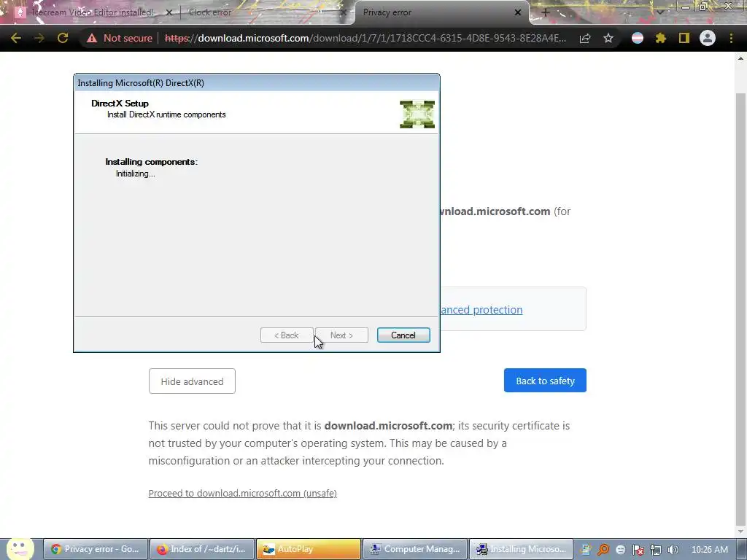Click the first coloured tray icon left of magnifier
The image size is (747, 560).
pyautogui.click(x=586, y=550)
